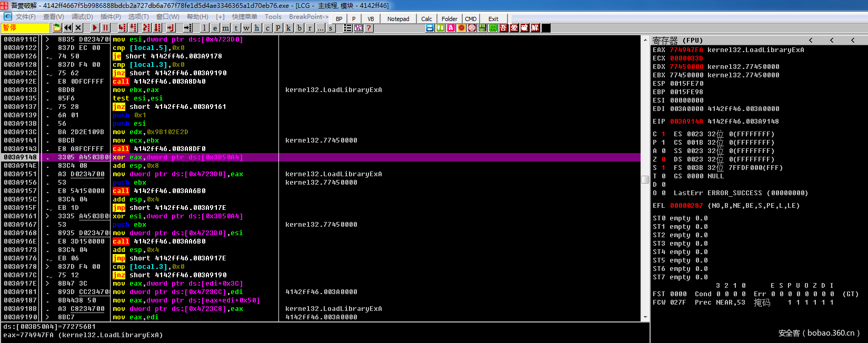This screenshot has height=343, width=868.
Task: Toggle the sign flag S value
Action: [x=663, y=168]
